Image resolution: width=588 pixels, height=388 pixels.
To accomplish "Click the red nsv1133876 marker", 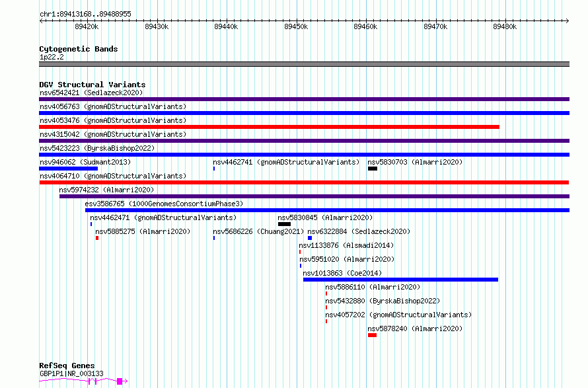I will click(x=300, y=252).
